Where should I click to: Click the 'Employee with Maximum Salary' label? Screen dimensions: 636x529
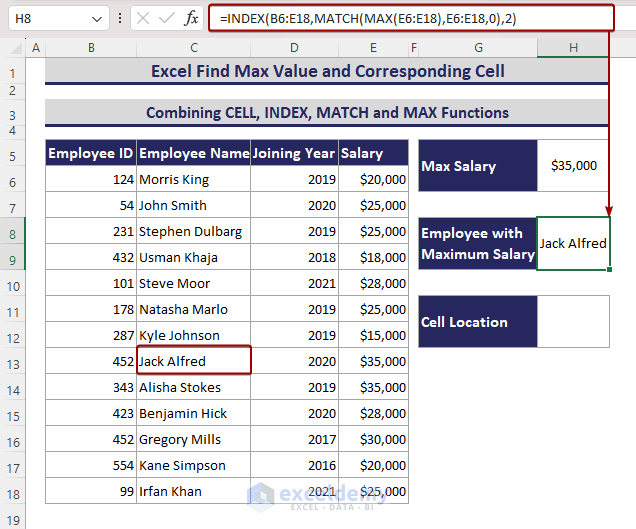pyautogui.click(x=478, y=243)
